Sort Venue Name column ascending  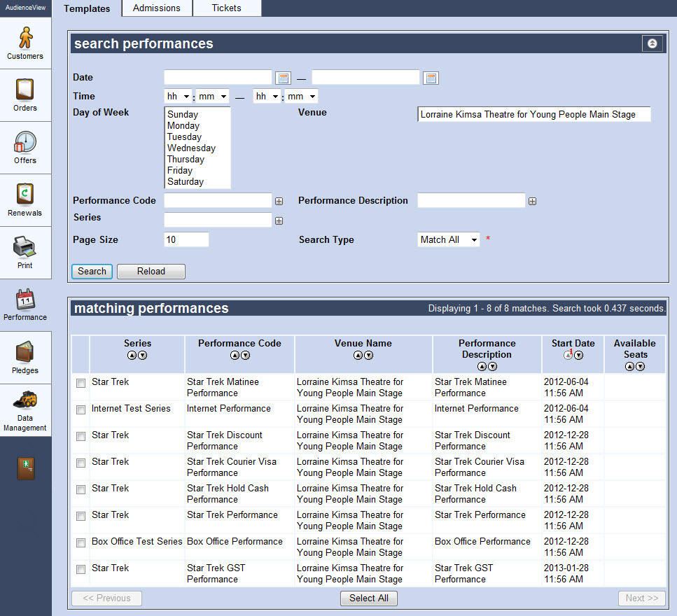358,356
